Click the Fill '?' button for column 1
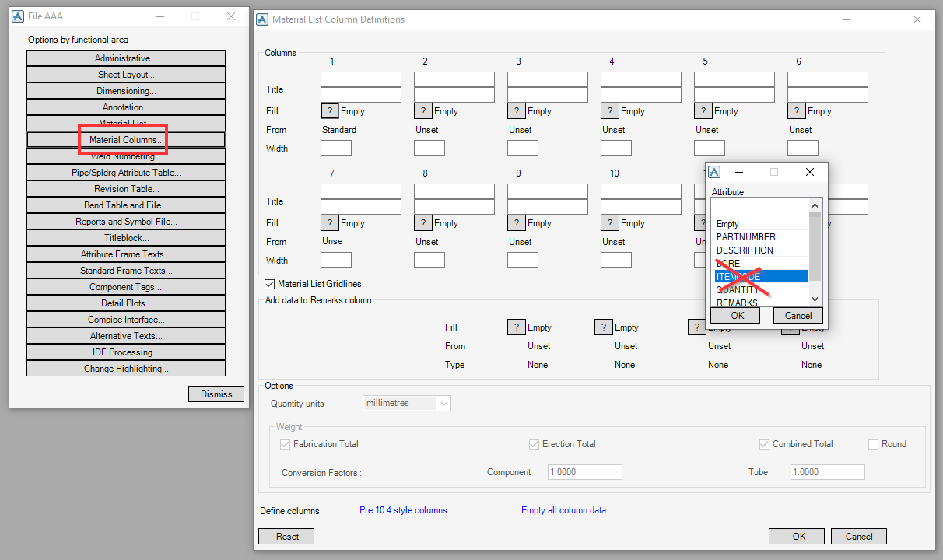943x560 pixels. tap(330, 111)
